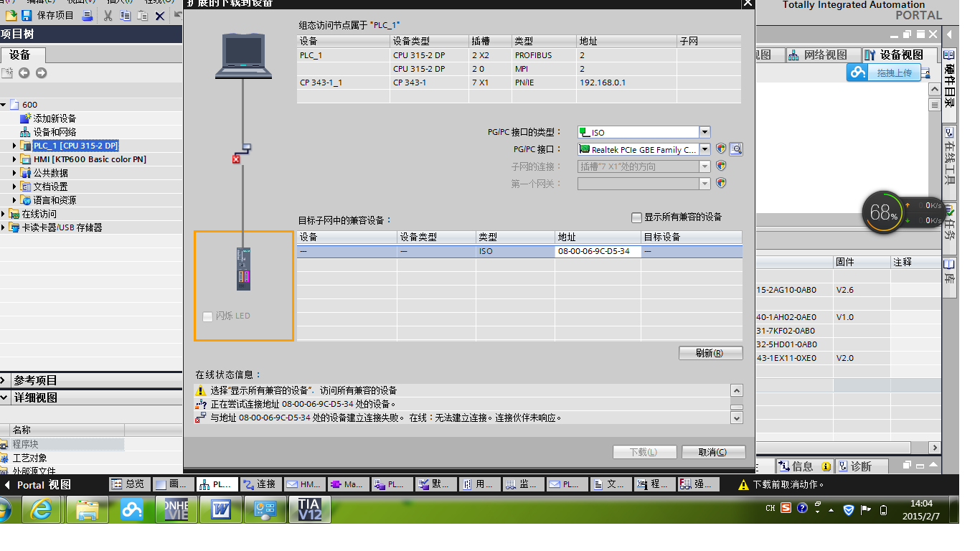Toggle the flash LED checkbox
Viewport: 980px width, 551px height.
(x=208, y=316)
